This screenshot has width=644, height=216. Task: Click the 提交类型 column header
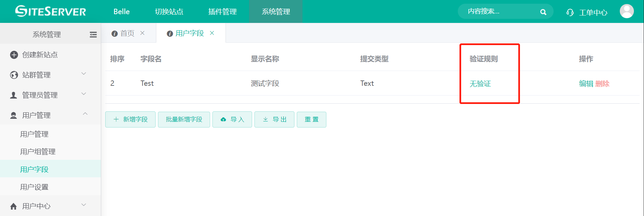[374, 59]
